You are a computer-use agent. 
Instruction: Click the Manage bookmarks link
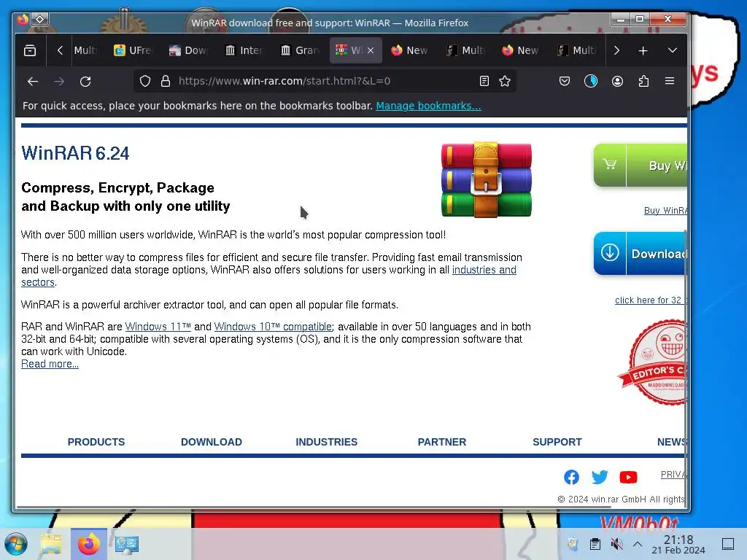(428, 106)
